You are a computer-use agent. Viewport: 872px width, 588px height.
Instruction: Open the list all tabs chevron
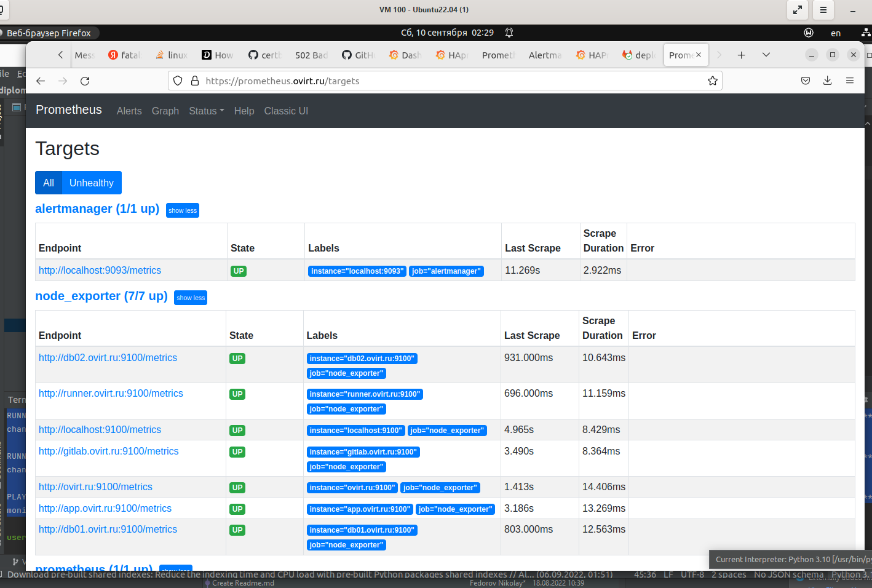coord(766,55)
